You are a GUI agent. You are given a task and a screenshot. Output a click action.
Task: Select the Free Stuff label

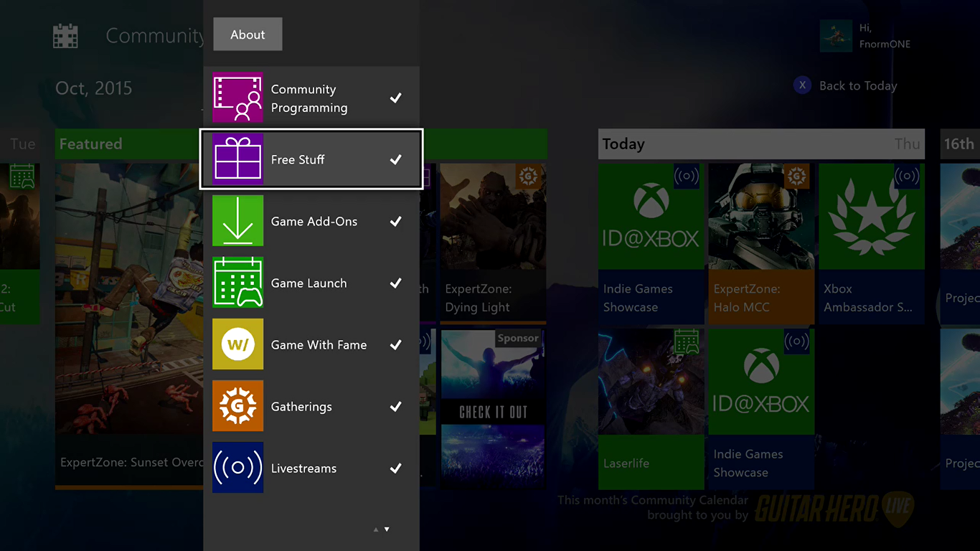click(x=298, y=159)
